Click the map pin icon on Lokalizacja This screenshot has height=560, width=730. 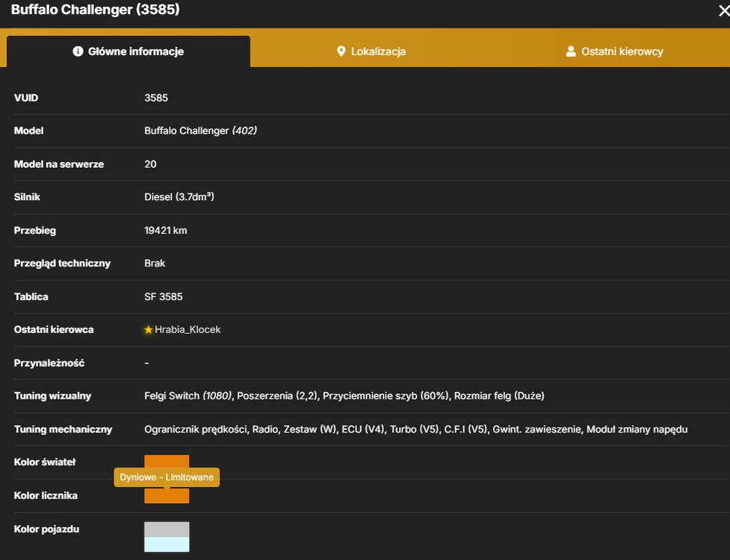point(341,52)
